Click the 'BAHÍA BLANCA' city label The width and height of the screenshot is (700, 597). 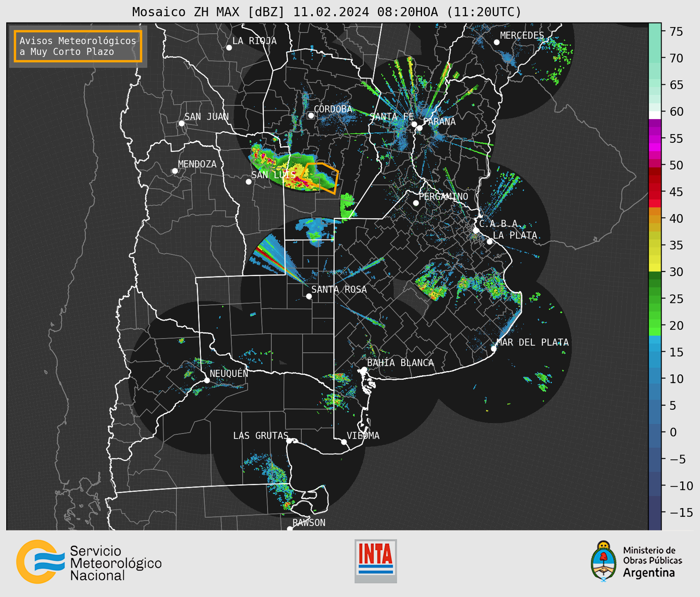(x=400, y=363)
